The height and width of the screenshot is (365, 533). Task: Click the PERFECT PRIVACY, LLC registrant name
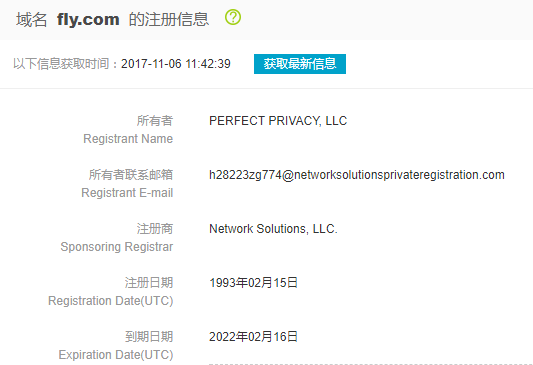pos(278,121)
